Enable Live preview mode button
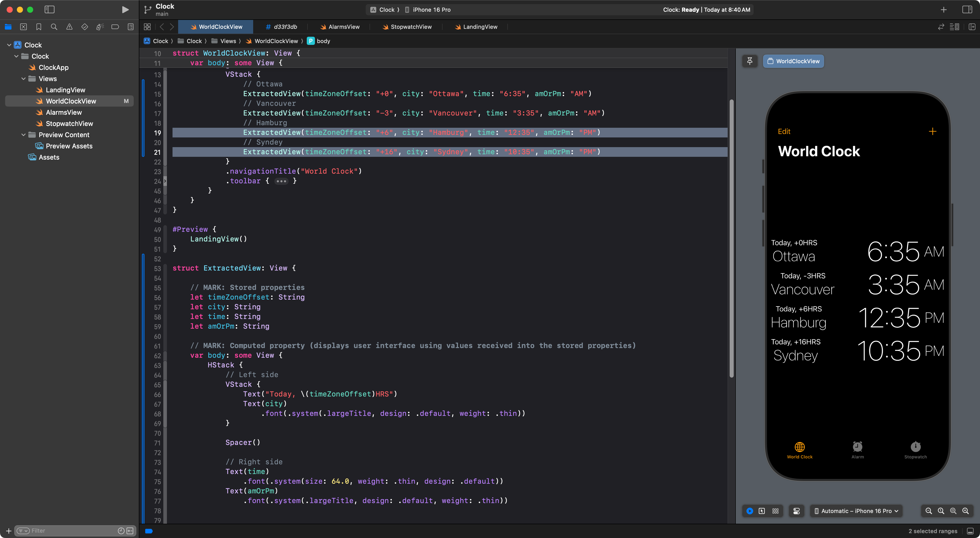Screen dimensions: 980x538 (x=750, y=511)
